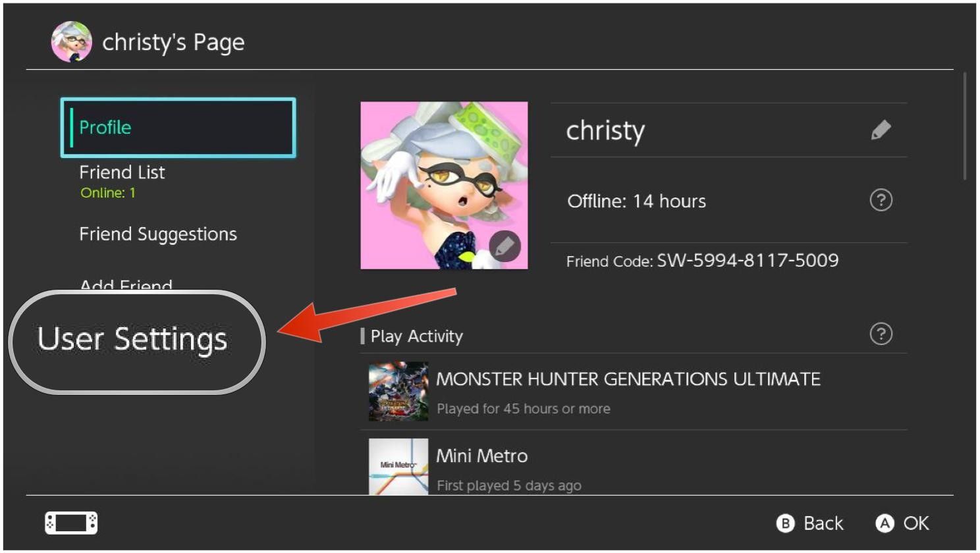Select the christy nickname field
This screenshot has width=980, height=553.
[x=605, y=131]
